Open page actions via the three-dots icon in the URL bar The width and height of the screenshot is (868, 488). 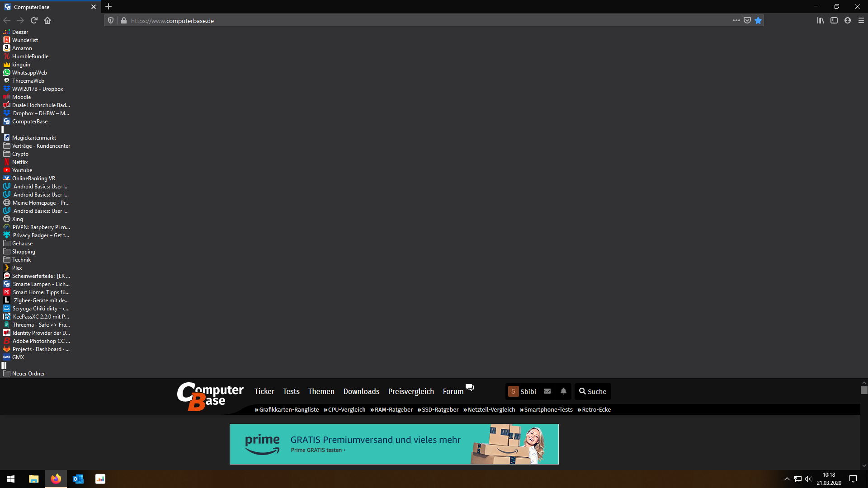(736, 20)
